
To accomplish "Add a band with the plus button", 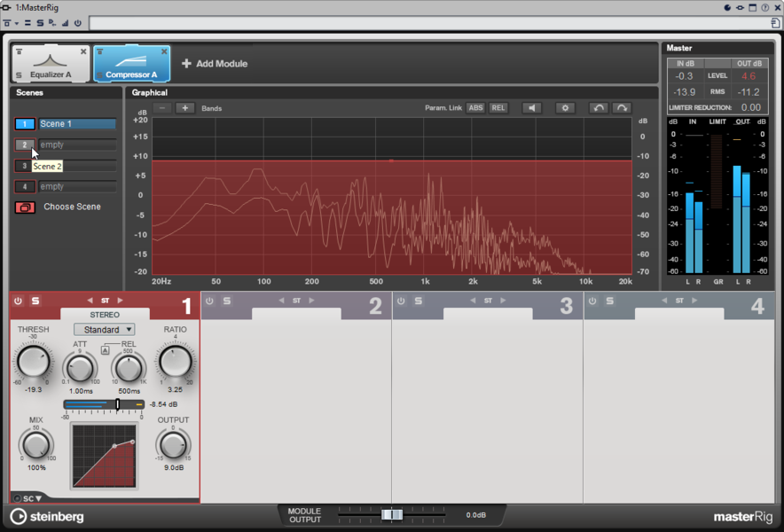I will [x=185, y=108].
